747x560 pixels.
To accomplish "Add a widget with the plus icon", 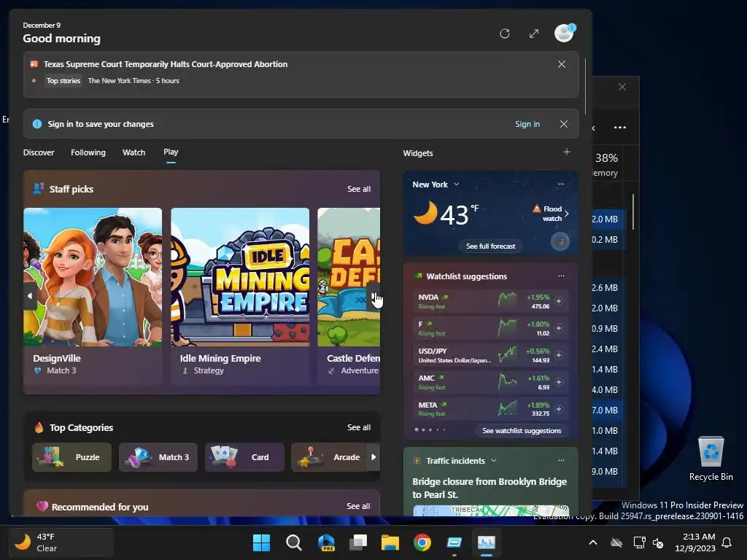I will (x=566, y=152).
